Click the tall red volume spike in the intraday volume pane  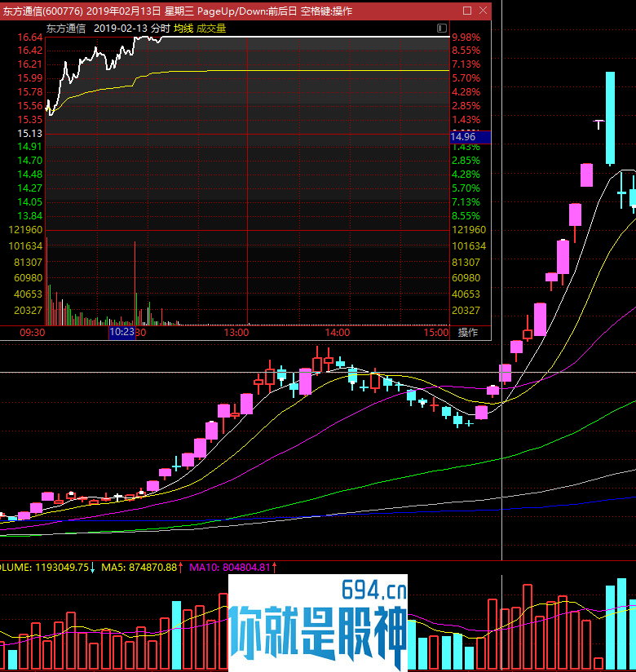tap(135, 283)
